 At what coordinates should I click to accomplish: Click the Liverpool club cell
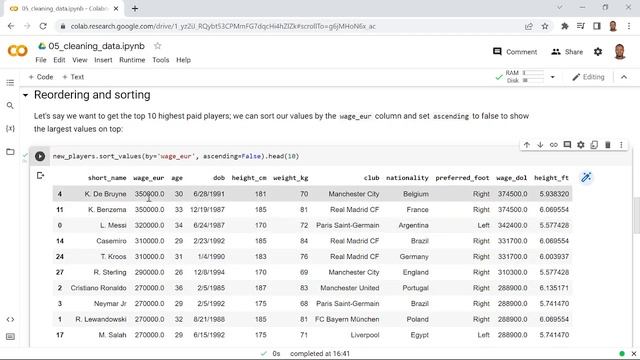coord(364,335)
